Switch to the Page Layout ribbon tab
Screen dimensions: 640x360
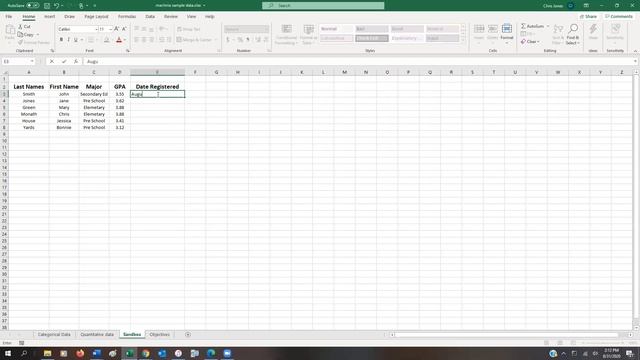pyautogui.click(x=96, y=16)
